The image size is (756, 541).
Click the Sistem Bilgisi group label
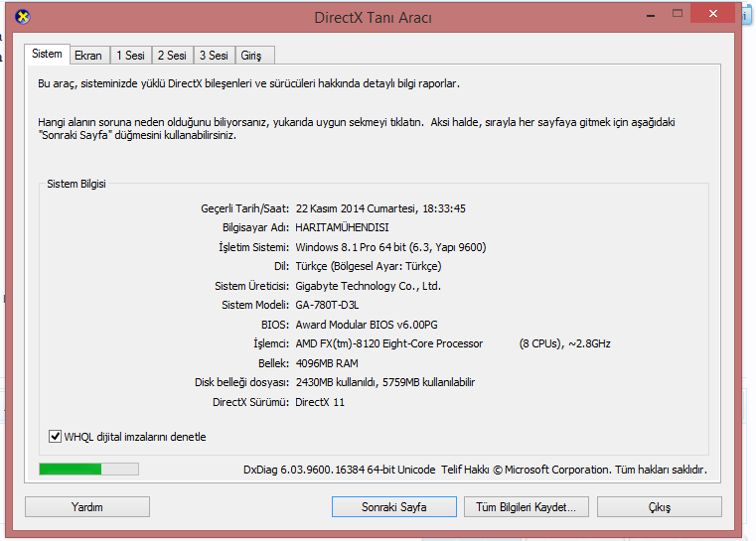click(76, 184)
